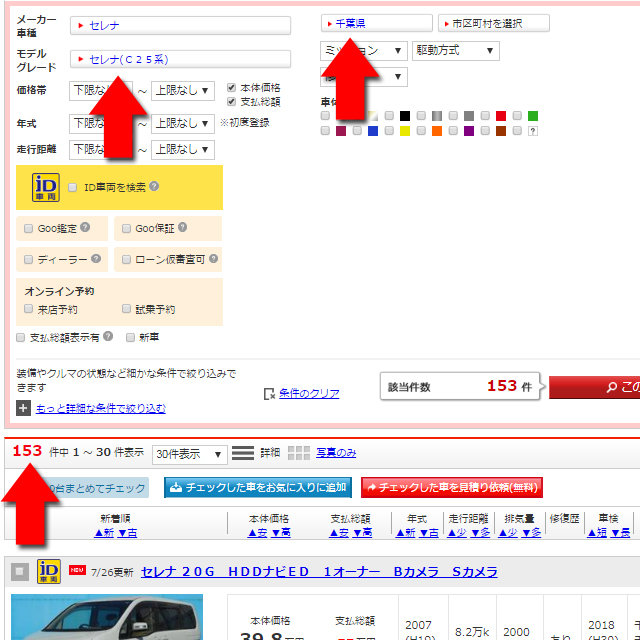Switch to list detail view icon
The height and width of the screenshot is (640, 640).
pos(243,453)
